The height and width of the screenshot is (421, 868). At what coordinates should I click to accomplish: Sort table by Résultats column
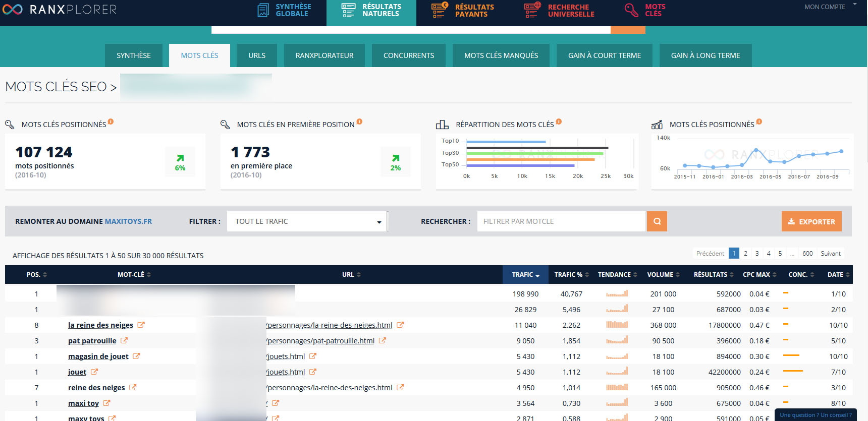pos(714,275)
